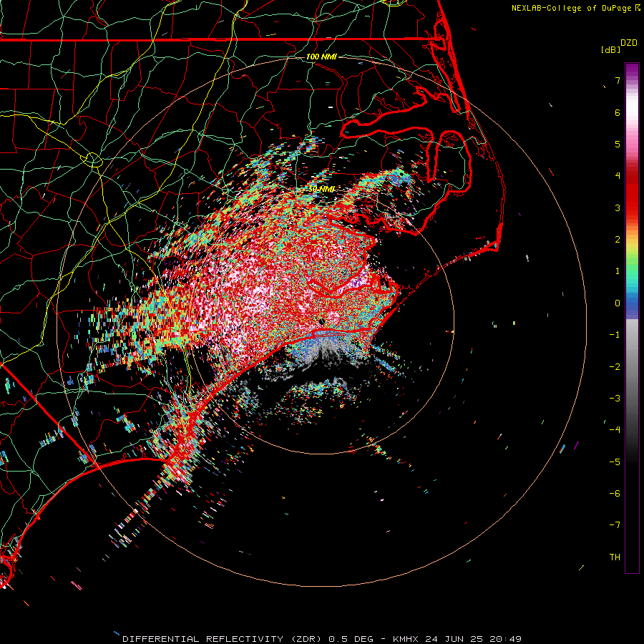Click the TH threshold label on scale
Image resolution: width=644 pixels, height=644 pixels.
coord(615,557)
